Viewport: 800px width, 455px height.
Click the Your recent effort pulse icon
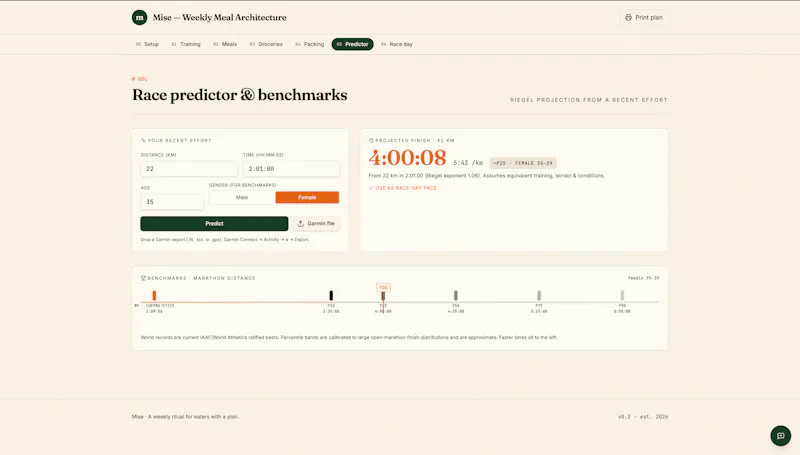143,140
